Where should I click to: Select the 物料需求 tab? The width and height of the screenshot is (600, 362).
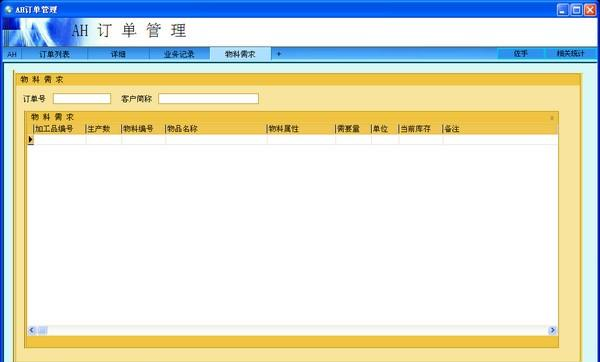(240, 54)
